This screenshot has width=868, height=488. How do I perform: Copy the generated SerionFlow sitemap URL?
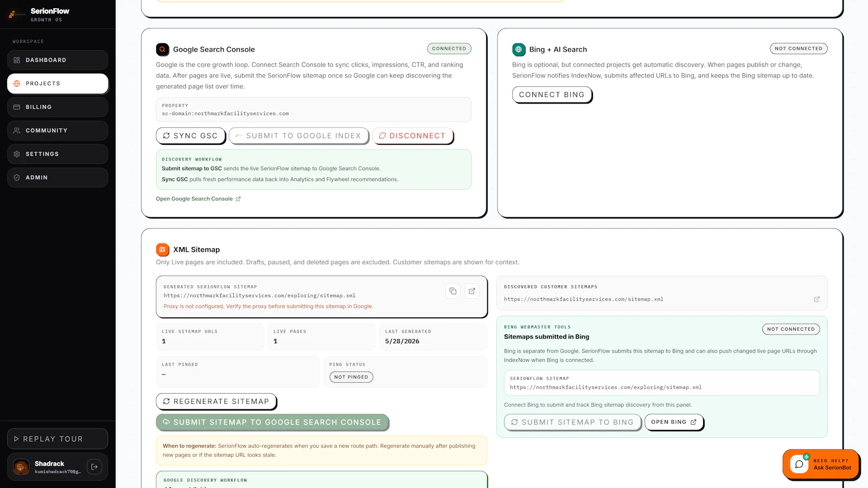[453, 291]
